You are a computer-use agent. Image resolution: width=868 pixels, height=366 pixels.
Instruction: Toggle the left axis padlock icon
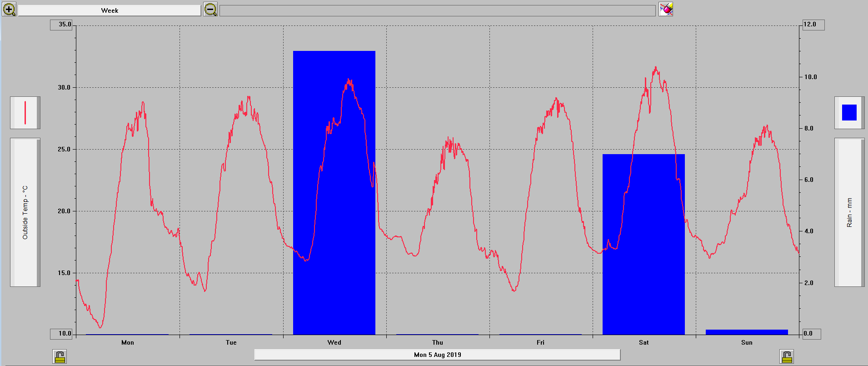(x=60, y=356)
